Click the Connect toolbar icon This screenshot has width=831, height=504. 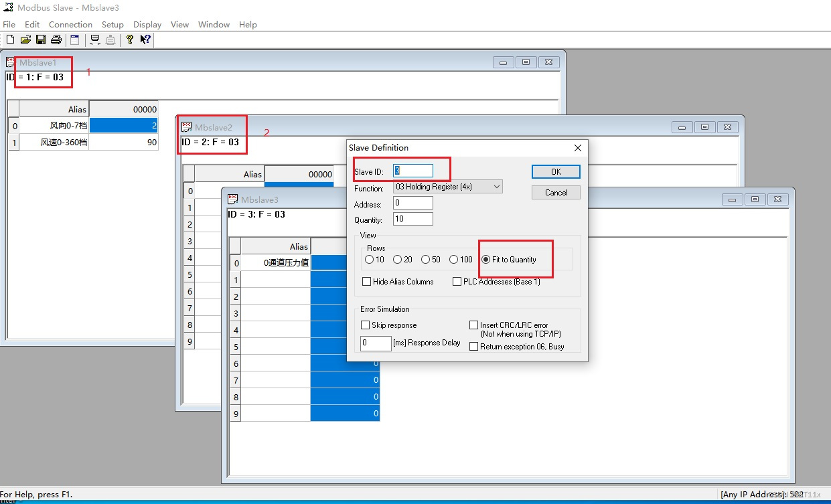[x=95, y=40]
